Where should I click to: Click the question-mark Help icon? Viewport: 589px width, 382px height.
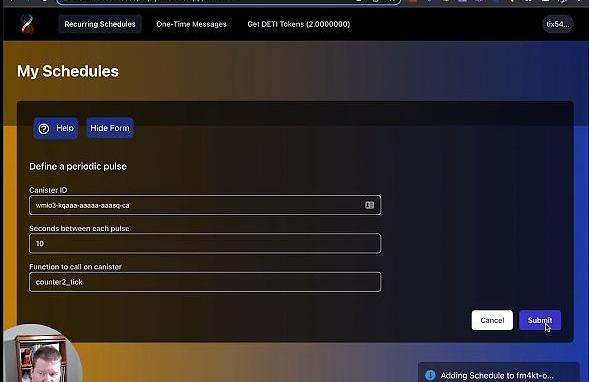(x=44, y=129)
